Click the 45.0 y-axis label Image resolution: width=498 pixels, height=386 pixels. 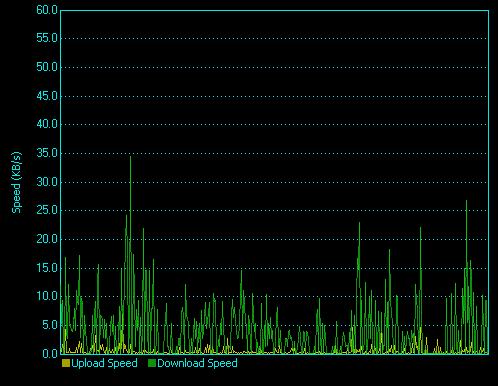(47, 96)
